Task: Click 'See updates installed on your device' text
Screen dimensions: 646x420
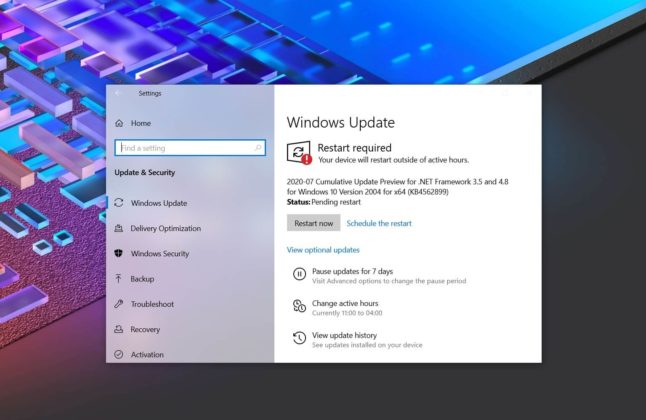Action: 367,345
